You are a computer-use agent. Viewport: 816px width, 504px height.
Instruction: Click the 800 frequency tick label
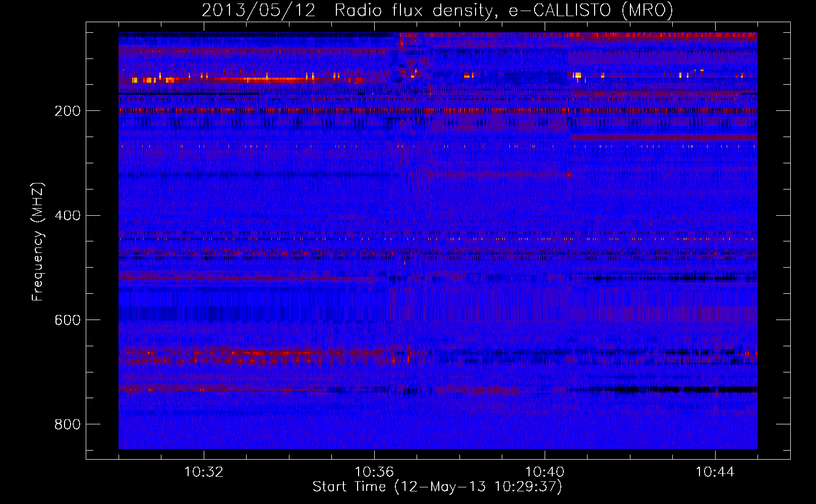(x=68, y=424)
